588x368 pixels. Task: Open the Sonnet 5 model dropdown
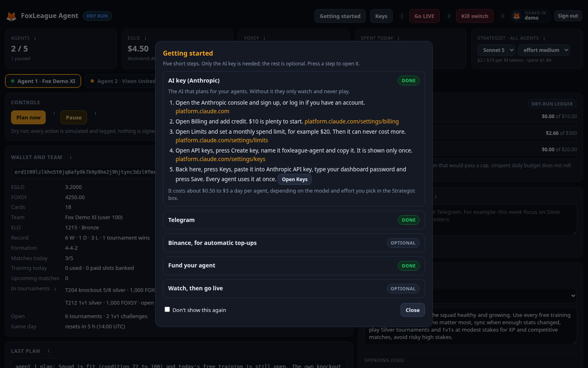click(x=497, y=50)
